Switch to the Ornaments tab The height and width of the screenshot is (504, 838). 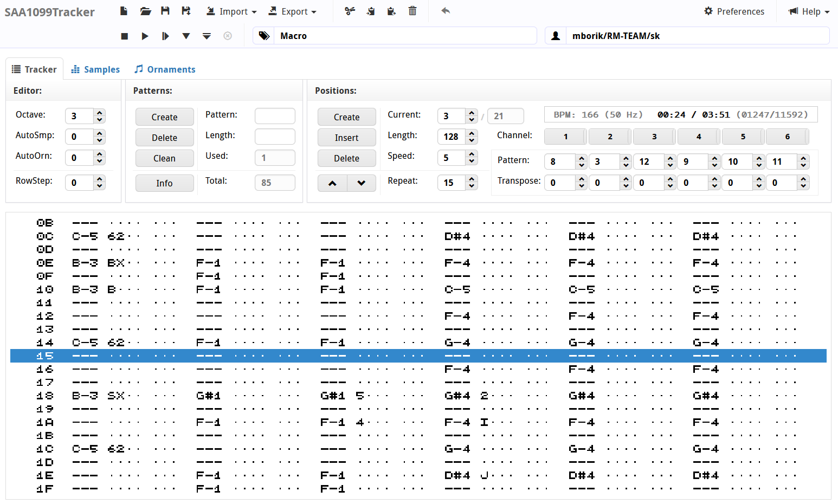[x=165, y=69]
